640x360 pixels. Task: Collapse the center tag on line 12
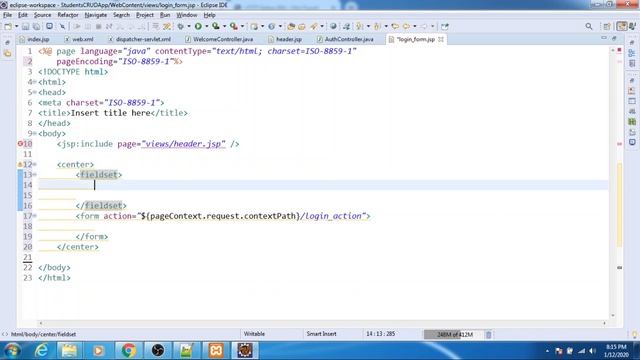35,164
